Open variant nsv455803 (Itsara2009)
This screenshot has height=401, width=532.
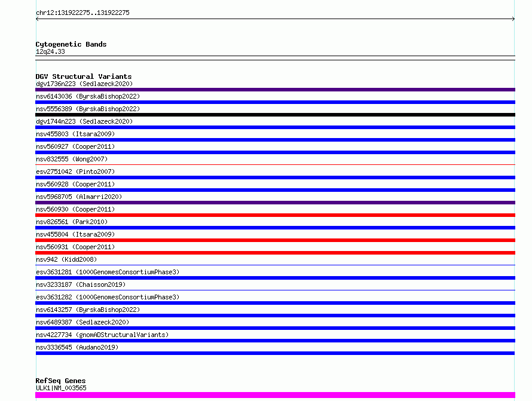(75, 134)
